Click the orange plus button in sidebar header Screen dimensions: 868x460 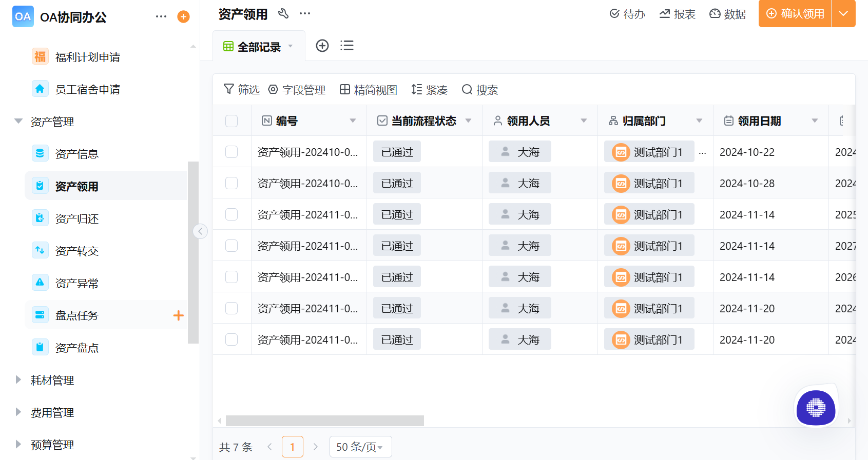(x=183, y=16)
